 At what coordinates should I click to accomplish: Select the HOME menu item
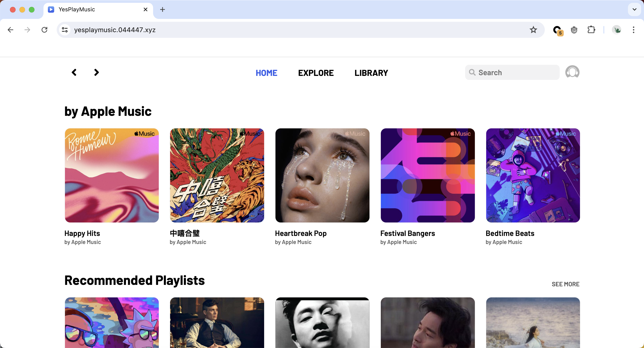tap(266, 73)
